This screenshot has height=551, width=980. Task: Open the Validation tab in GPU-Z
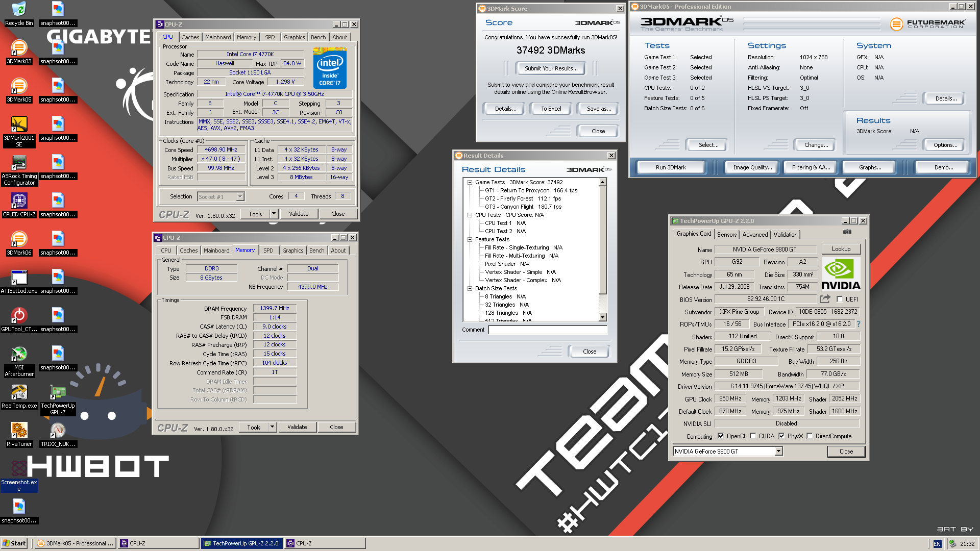786,235
